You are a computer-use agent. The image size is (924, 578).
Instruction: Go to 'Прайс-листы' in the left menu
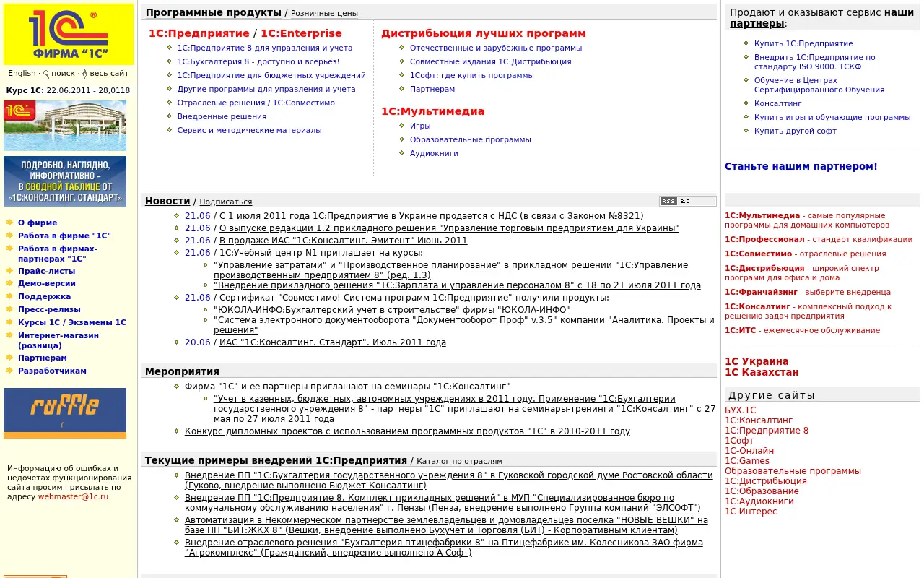coord(46,271)
